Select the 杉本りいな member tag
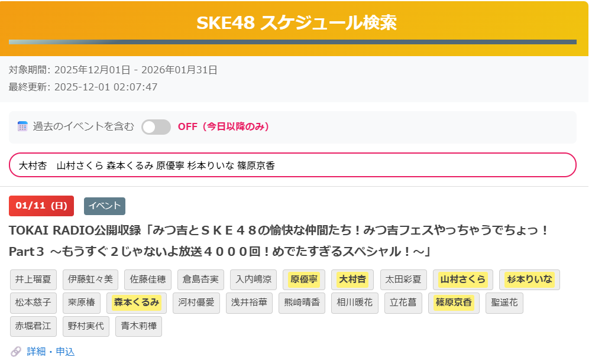 pos(530,279)
